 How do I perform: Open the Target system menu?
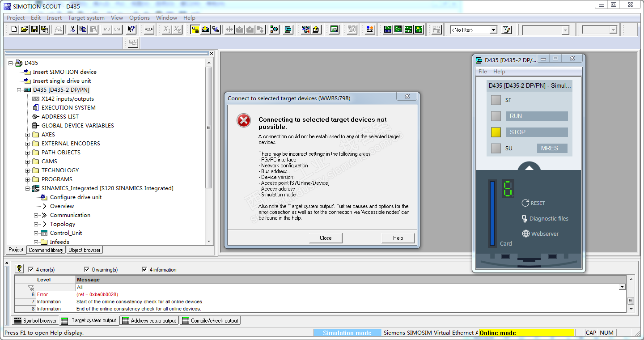click(86, 18)
